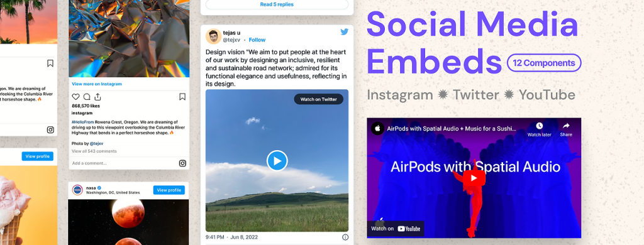This screenshot has height=245, width=644.
Task: Play the tweet's landscape video
Action: [277, 161]
